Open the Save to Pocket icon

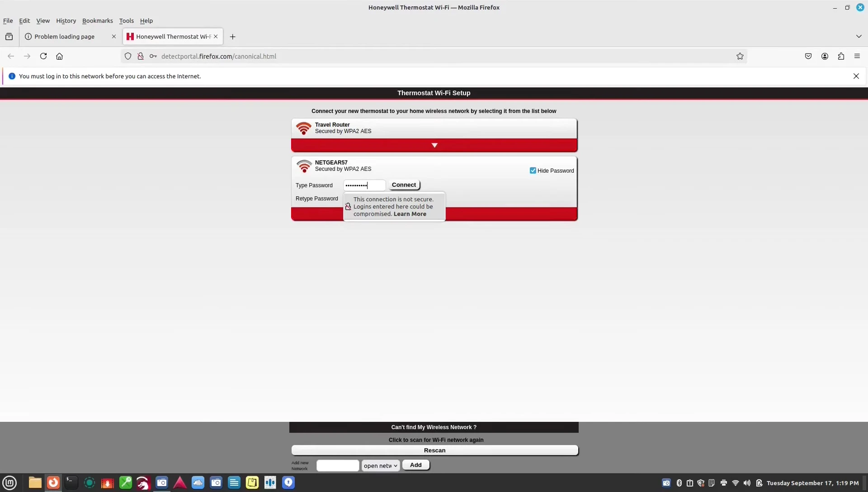(x=808, y=56)
